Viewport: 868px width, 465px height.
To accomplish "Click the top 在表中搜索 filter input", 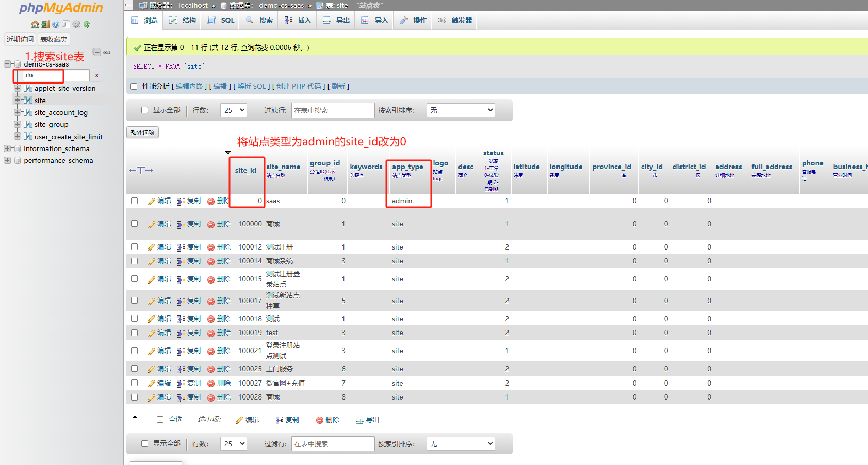I will pyautogui.click(x=333, y=110).
